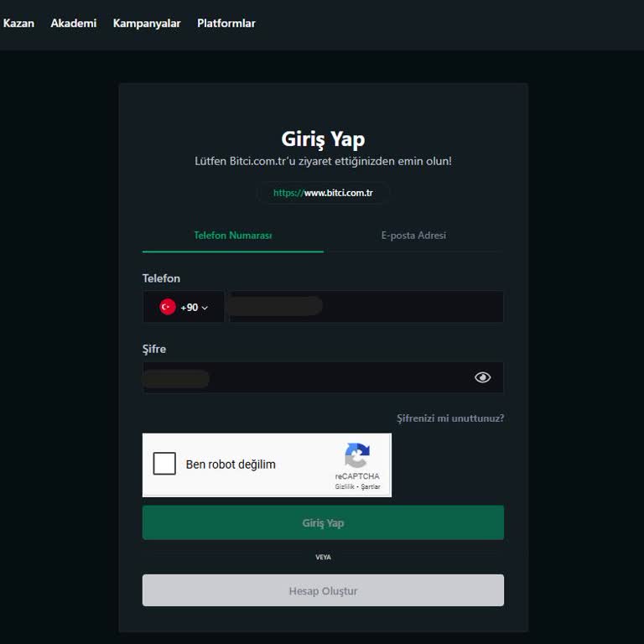644x644 pixels.
Task: Open the Kazan menu item
Action: (19, 23)
